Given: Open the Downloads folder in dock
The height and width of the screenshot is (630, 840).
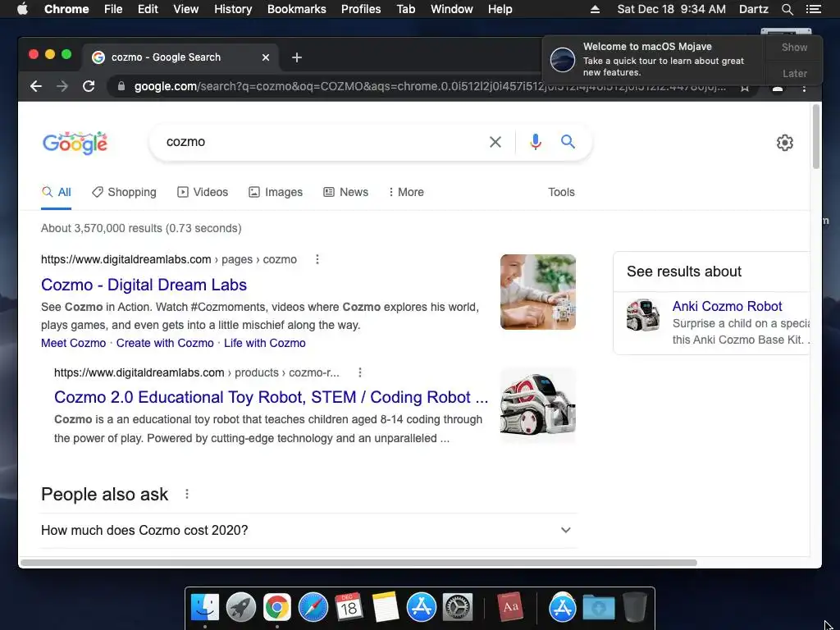Looking at the screenshot, I should point(598,608).
